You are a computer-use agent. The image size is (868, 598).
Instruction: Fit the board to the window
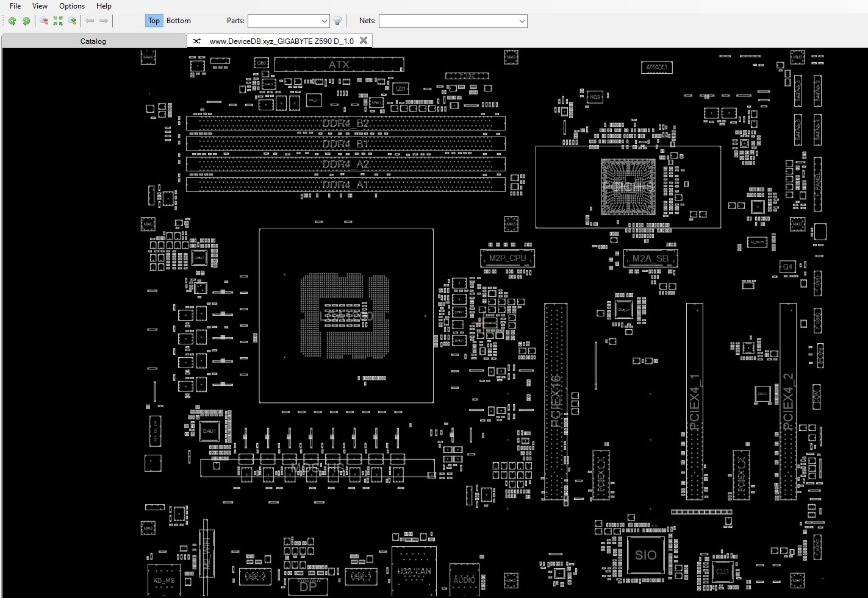click(58, 21)
